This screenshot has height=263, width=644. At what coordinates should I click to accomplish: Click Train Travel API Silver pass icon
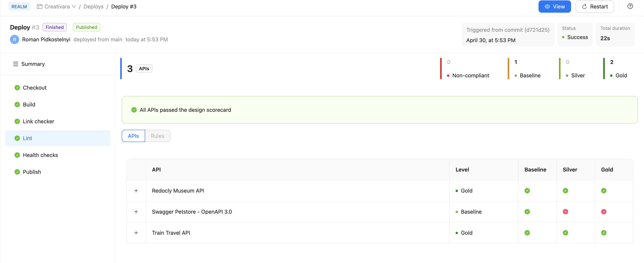click(565, 233)
